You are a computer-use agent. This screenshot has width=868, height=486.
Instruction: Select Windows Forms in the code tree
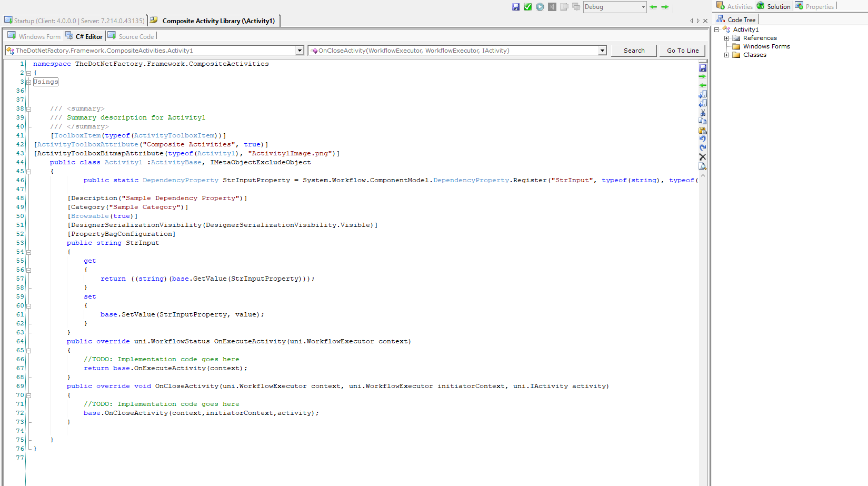coord(766,46)
